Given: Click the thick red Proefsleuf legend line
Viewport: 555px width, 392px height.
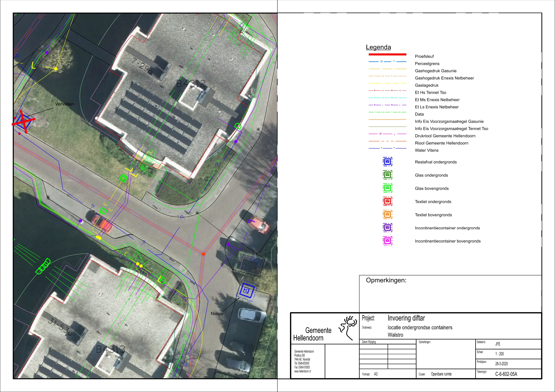Looking at the screenshot, I should point(387,55).
